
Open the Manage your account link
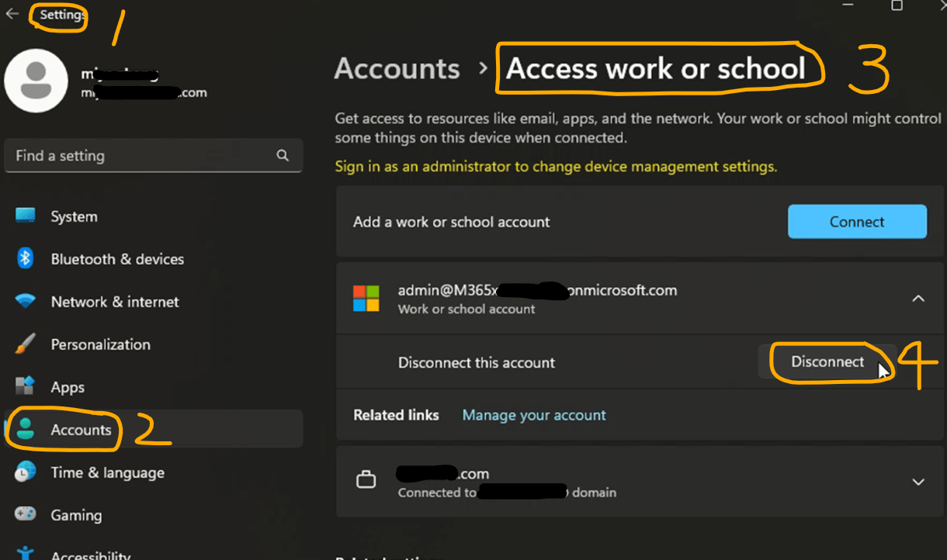534,415
